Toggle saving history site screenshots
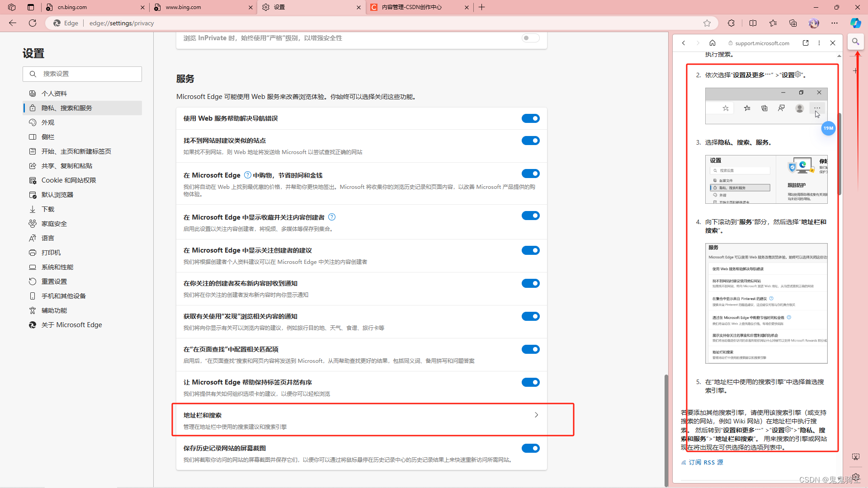Screen dimensions: 868x488 530,448
